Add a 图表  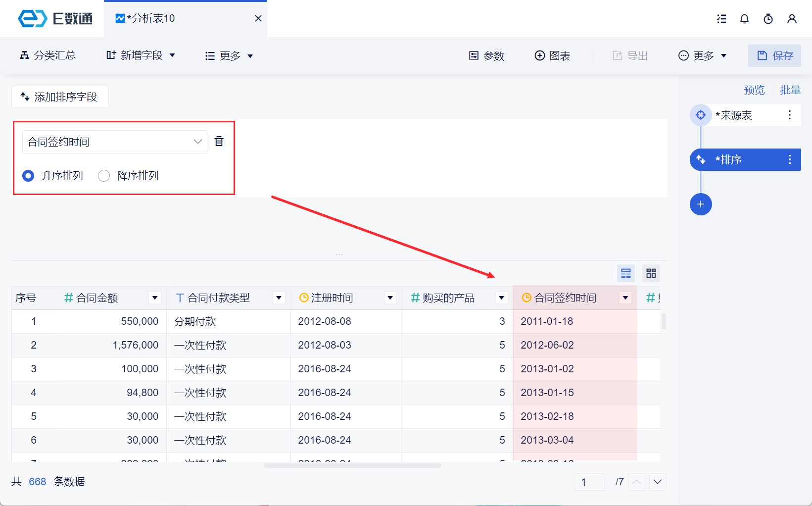click(x=553, y=56)
